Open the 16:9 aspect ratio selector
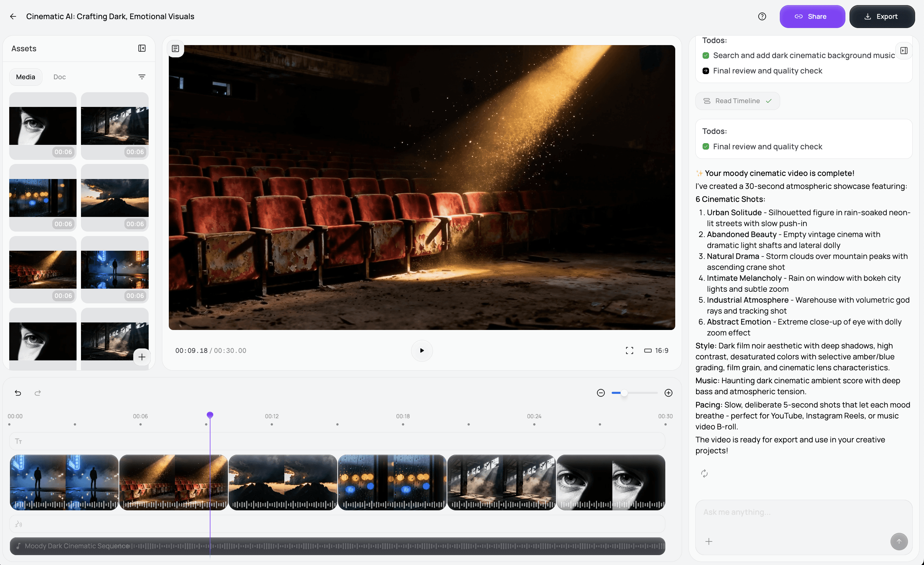 pyautogui.click(x=656, y=350)
